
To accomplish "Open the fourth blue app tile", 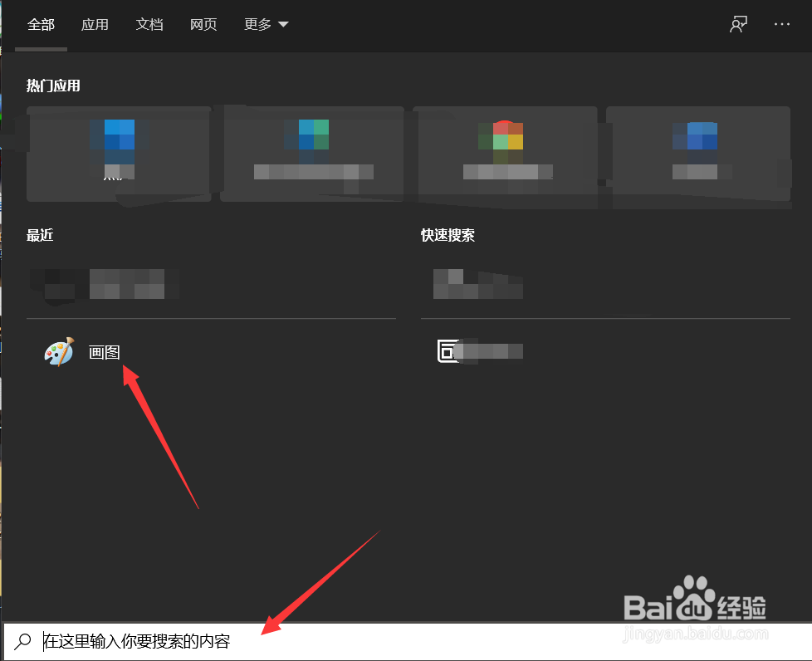I will pyautogui.click(x=698, y=154).
